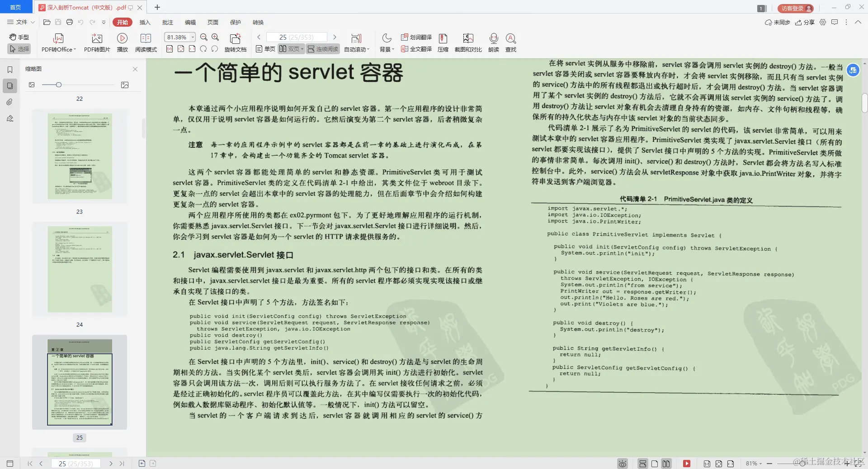Start 朗读 read-aloud mode
This screenshot has height=469, width=868.
click(493, 42)
